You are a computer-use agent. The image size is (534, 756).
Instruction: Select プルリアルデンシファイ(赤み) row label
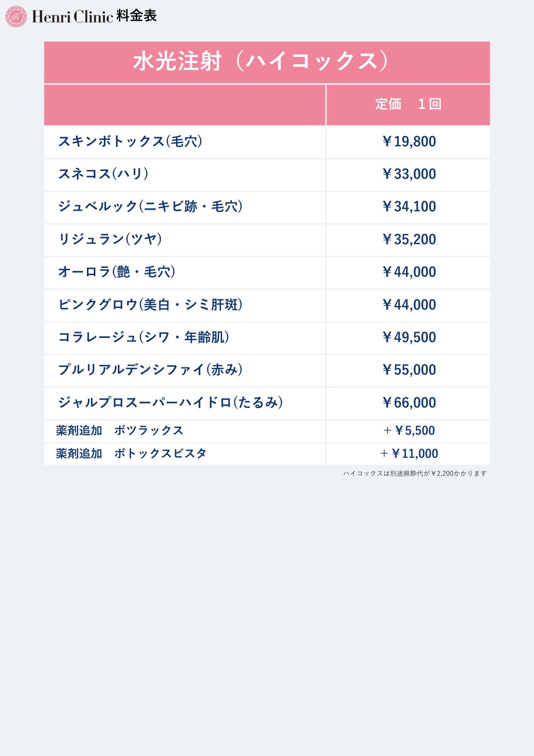pos(150,370)
